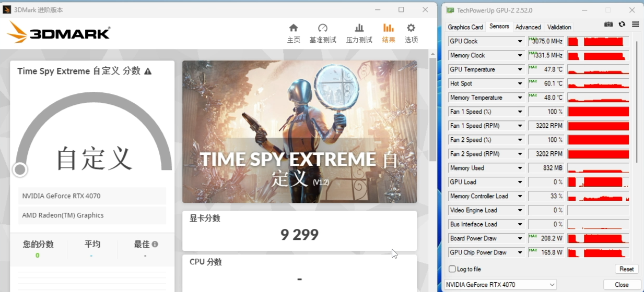Click the warning icon beside score title
644x292 pixels.
tap(148, 71)
